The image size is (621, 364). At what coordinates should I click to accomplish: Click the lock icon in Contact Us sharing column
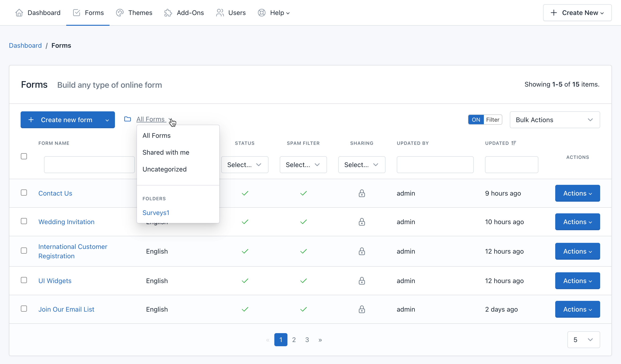[361, 193]
